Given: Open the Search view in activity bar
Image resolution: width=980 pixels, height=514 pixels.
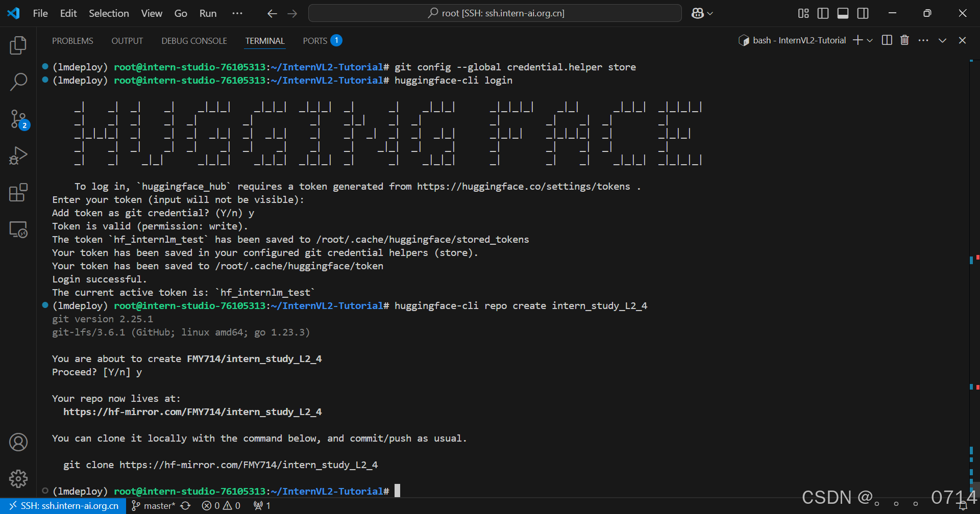Looking at the screenshot, I should 18,82.
